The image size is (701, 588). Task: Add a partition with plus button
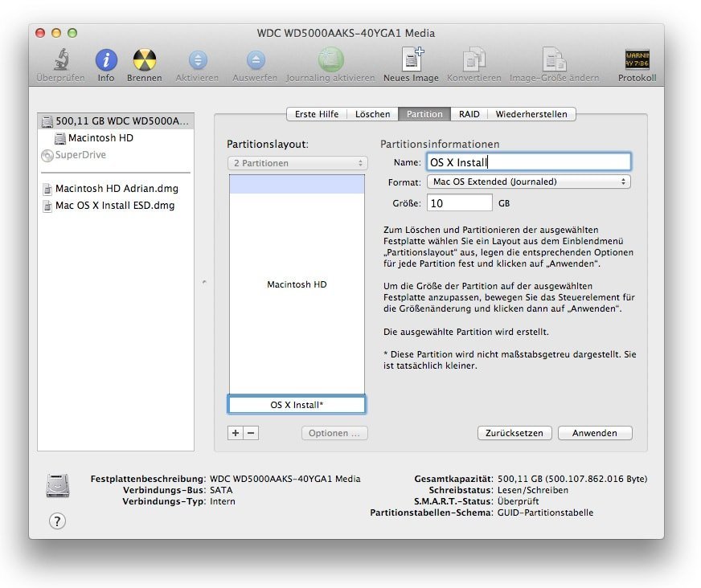click(x=235, y=433)
